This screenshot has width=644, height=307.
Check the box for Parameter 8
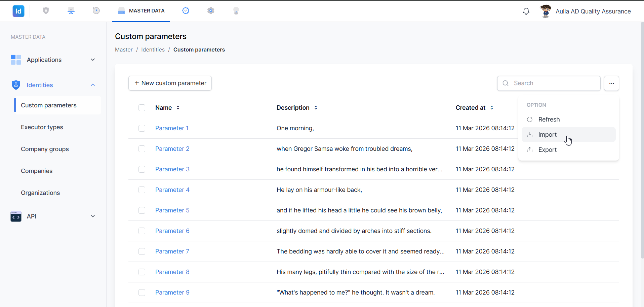coord(142,272)
